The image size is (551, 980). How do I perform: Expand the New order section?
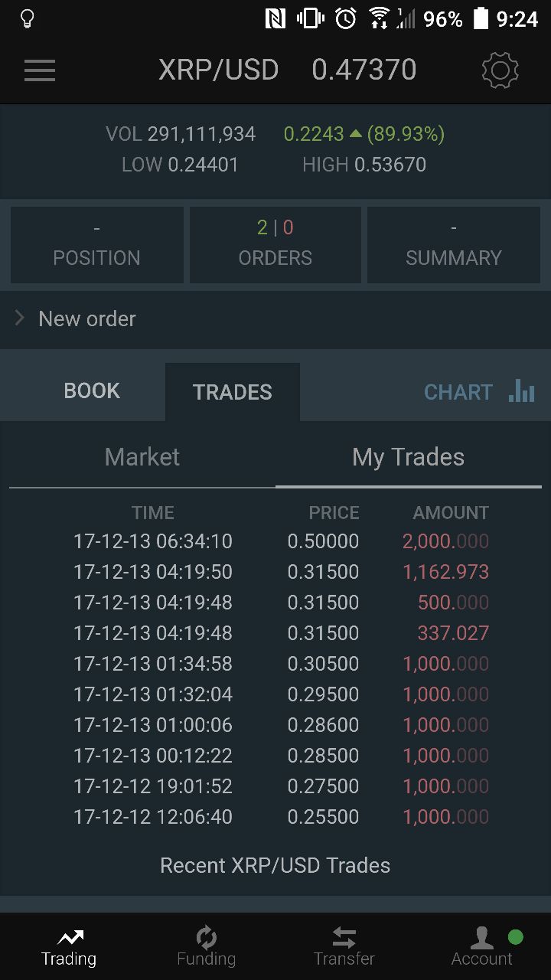tap(275, 318)
